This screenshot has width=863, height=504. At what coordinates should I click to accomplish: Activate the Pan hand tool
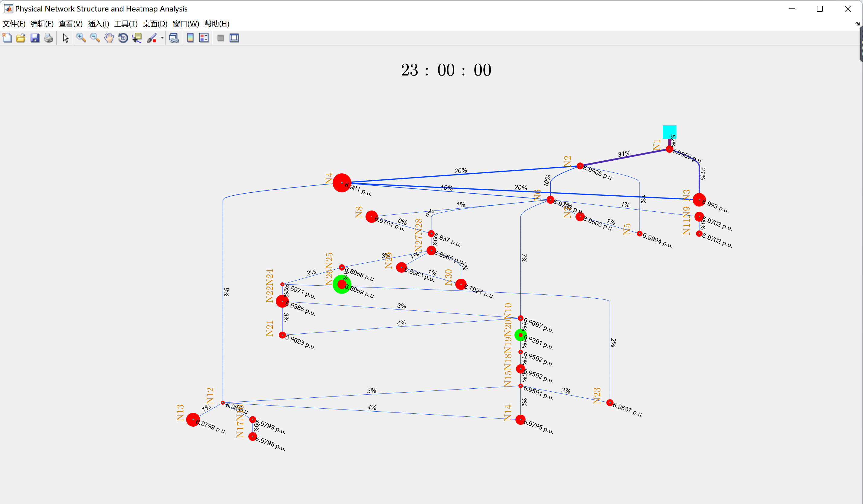109,38
